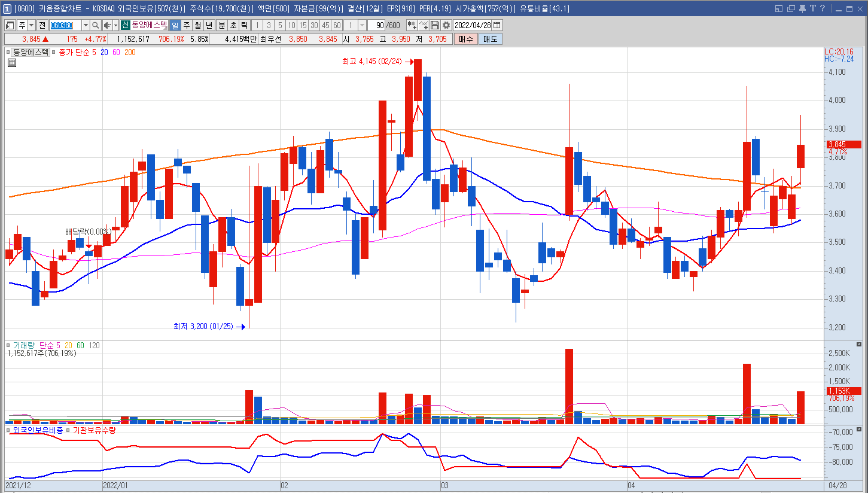This screenshot has height=493, width=868.
Task: Choose the 5 interval preset button
Action: coord(279,25)
